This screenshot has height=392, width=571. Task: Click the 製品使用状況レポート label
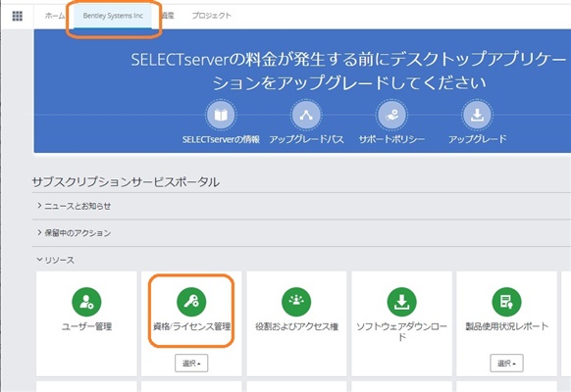[506, 326]
